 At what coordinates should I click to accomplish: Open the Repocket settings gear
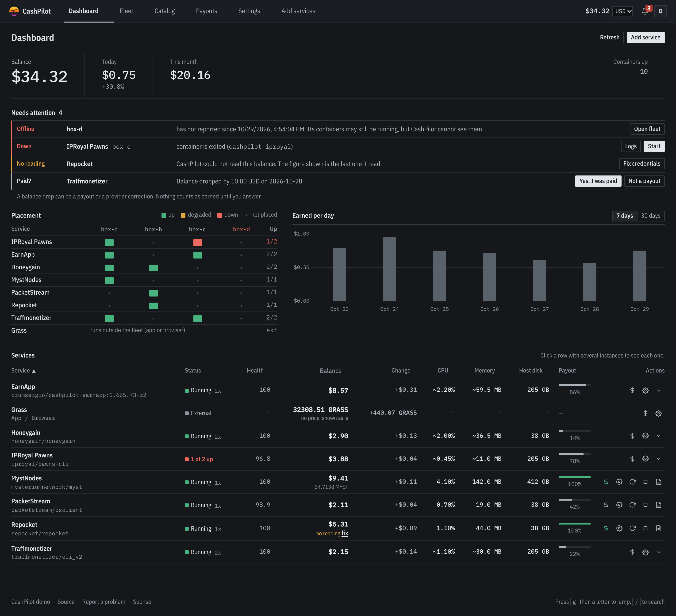[x=619, y=528]
